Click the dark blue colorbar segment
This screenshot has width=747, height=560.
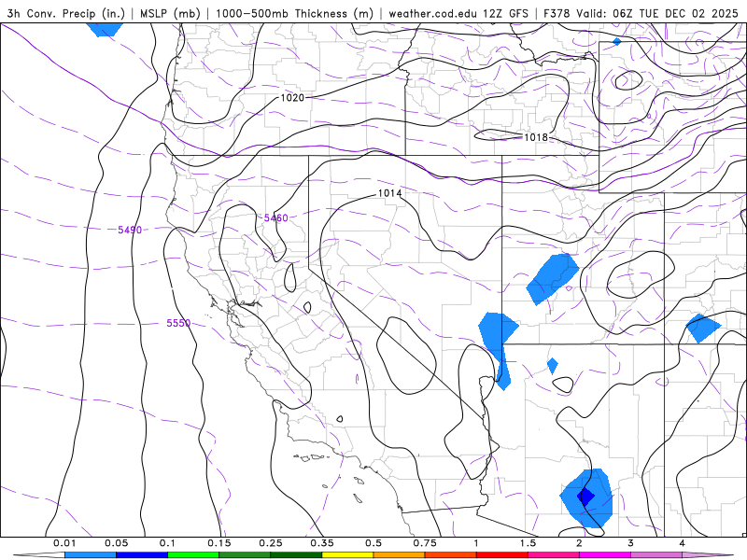point(142,555)
